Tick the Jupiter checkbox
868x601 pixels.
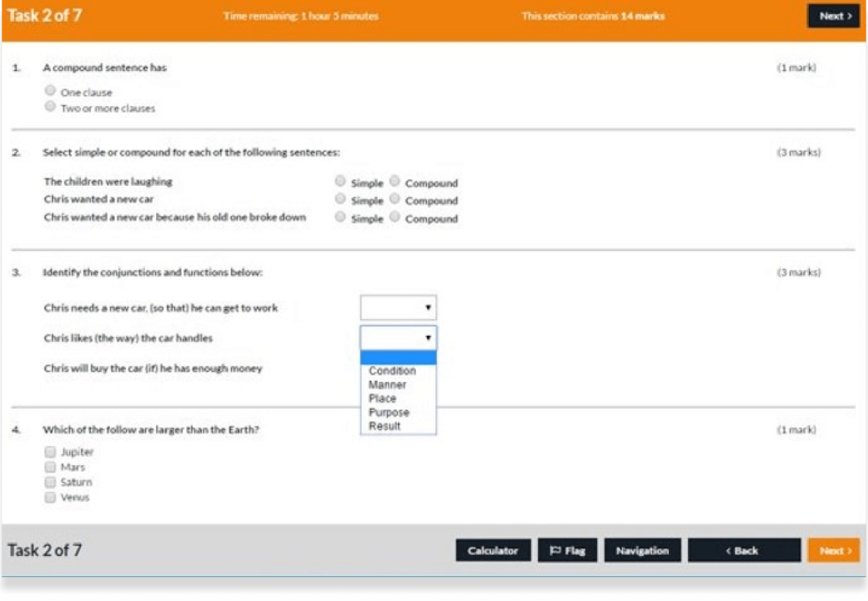[x=50, y=452]
